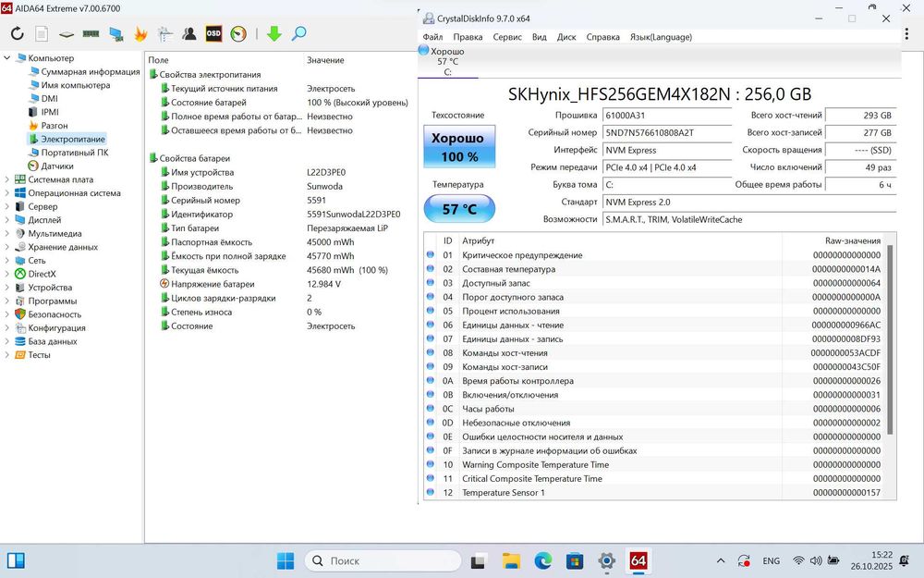Open the Диск menu
The height and width of the screenshot is (578, 924).
[566, 37]
